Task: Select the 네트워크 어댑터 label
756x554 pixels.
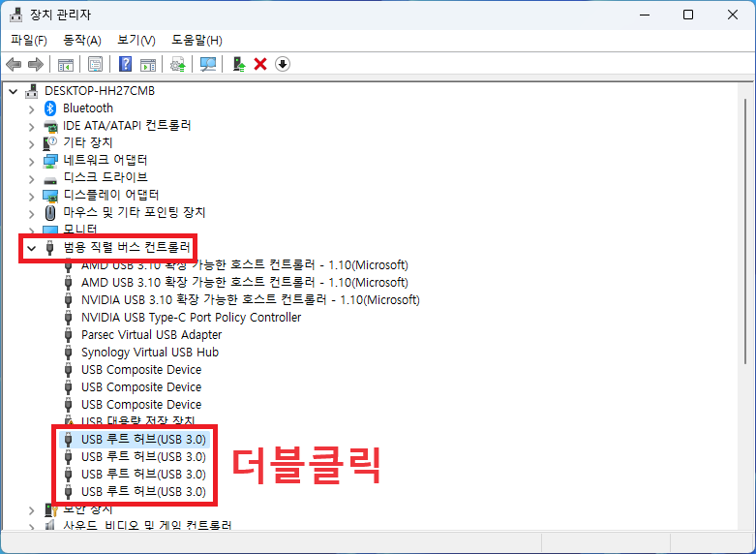Action: tap(106, 160)
